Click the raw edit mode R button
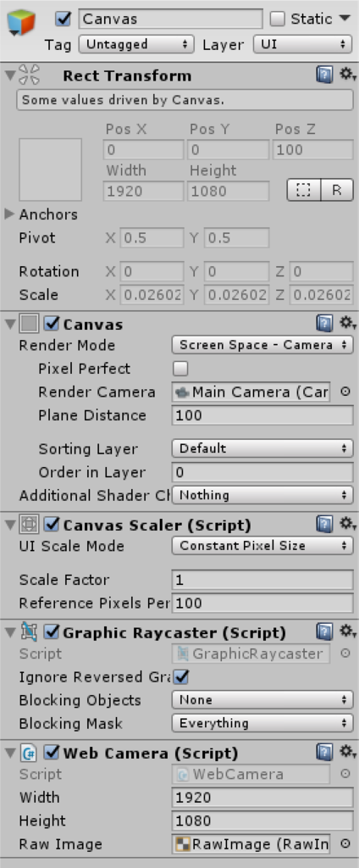The height and width of the screenshot is (868, 359). (x=336, y=191)
